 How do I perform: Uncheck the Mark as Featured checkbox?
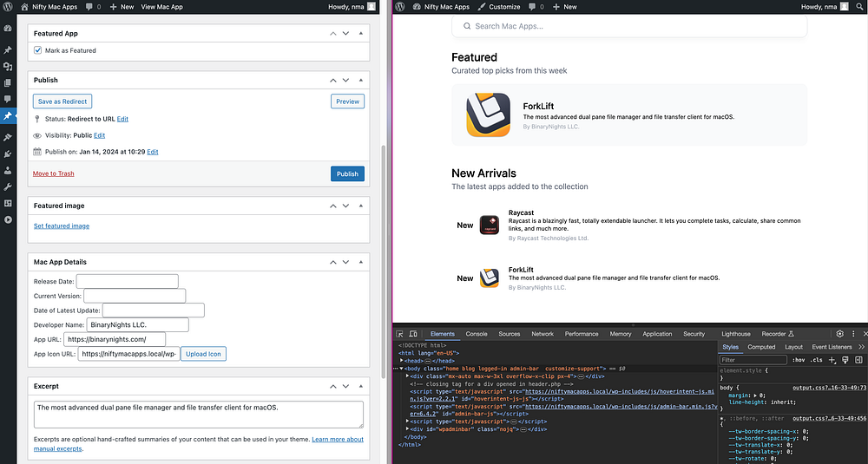pyautogui.click(x=37, y=50)
